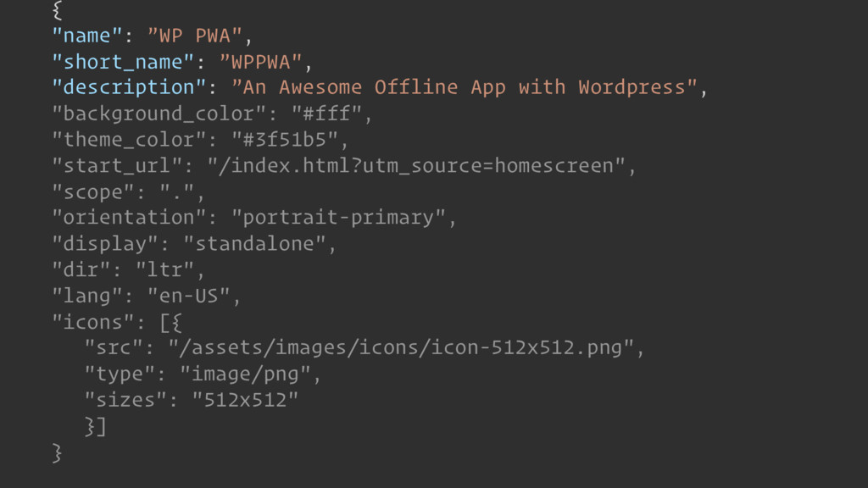Click the "image/png" value
This screenshot has width=868, height=488.
coord(246,374)
